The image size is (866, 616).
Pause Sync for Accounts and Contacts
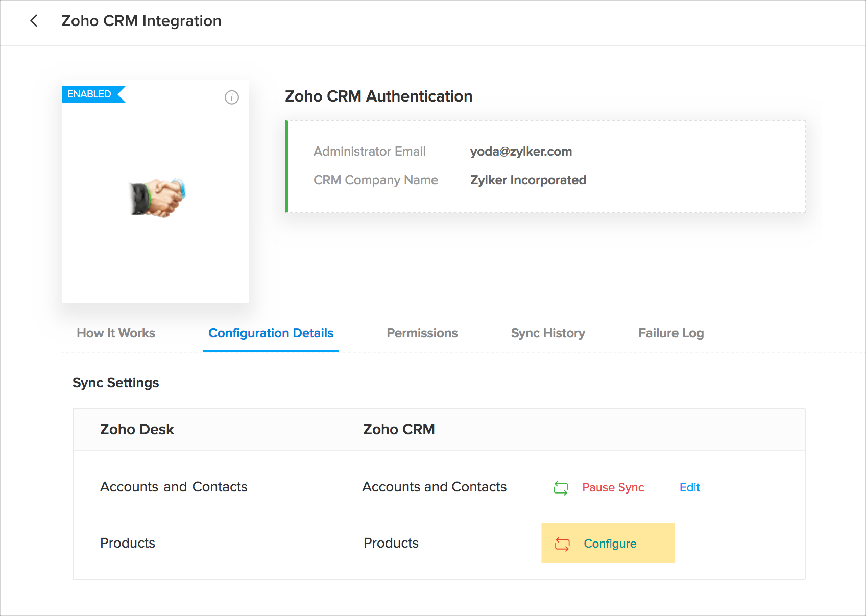613,488
